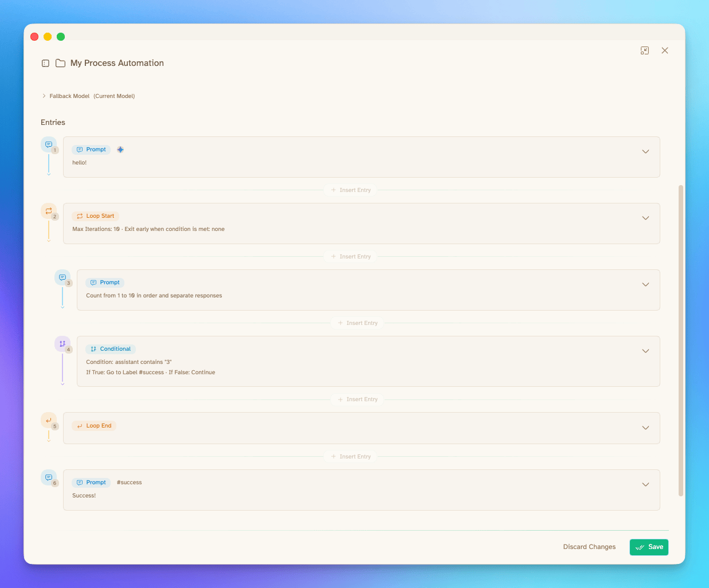Click the sparkle model icon beside hello! Prompt
Viewport: 709px width, 588px height.
point(120,150)
